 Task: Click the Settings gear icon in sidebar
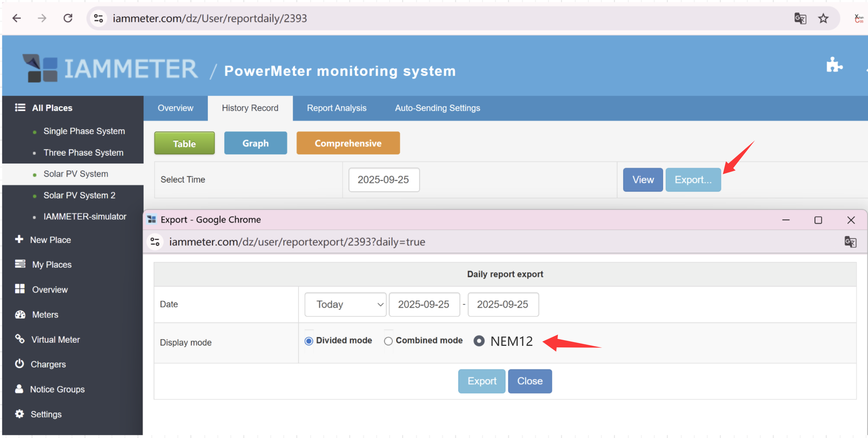click(x=19, y=414)
